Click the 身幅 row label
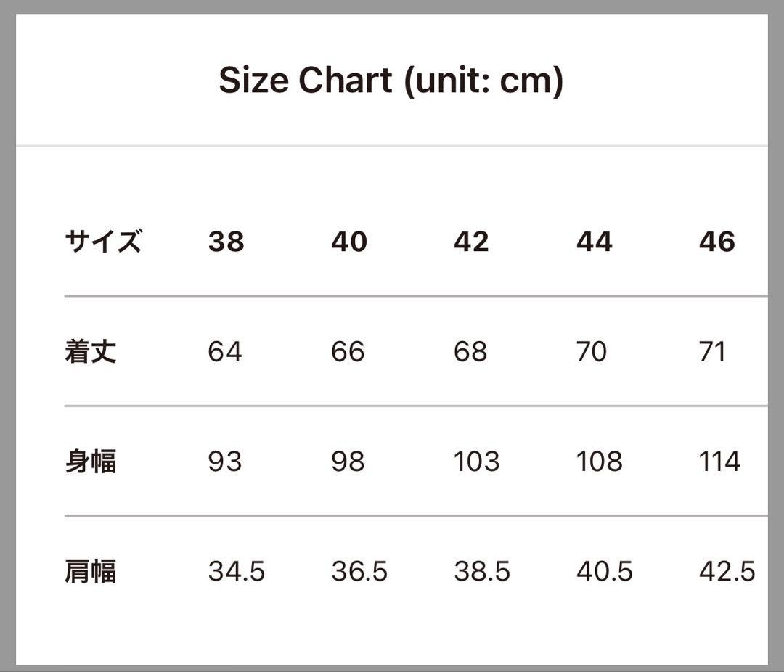Image resolution: width=784 pixels, height=672 pixels. click(x=91, y=462)
